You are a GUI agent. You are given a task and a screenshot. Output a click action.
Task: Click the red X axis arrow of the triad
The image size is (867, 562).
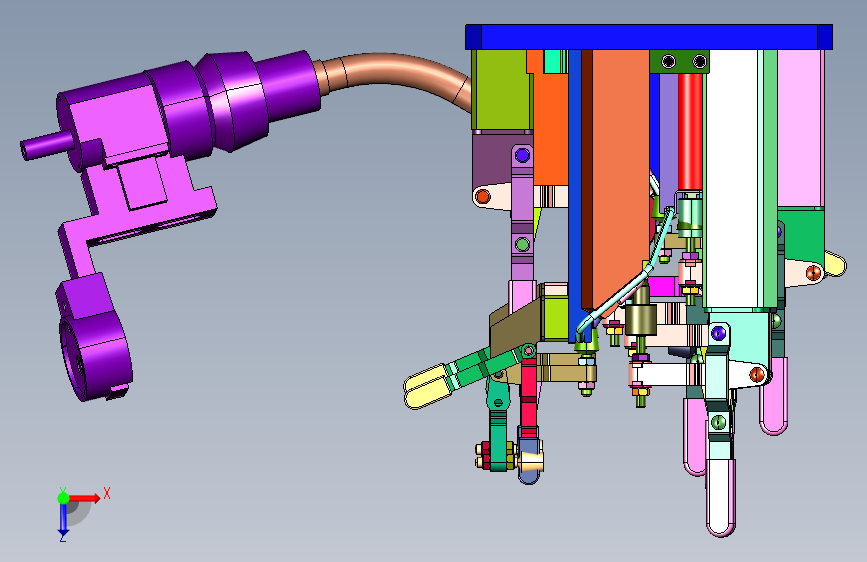pyautogui.click(x=84, y=498)
